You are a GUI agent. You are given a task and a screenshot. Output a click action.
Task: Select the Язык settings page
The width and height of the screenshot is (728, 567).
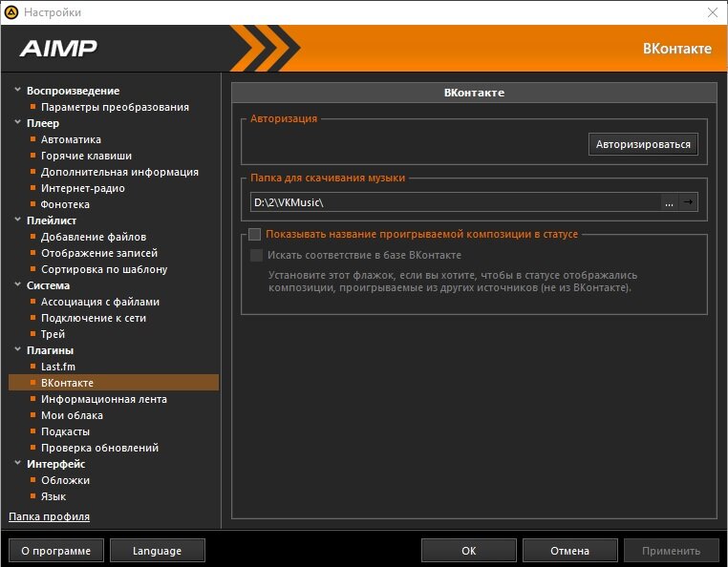coord(53,497)
